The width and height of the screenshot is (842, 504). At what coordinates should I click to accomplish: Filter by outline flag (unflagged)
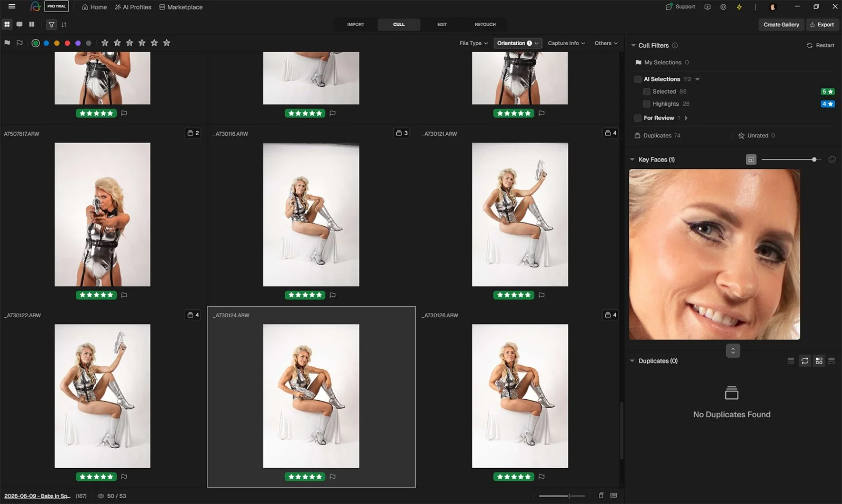[19, 43]
